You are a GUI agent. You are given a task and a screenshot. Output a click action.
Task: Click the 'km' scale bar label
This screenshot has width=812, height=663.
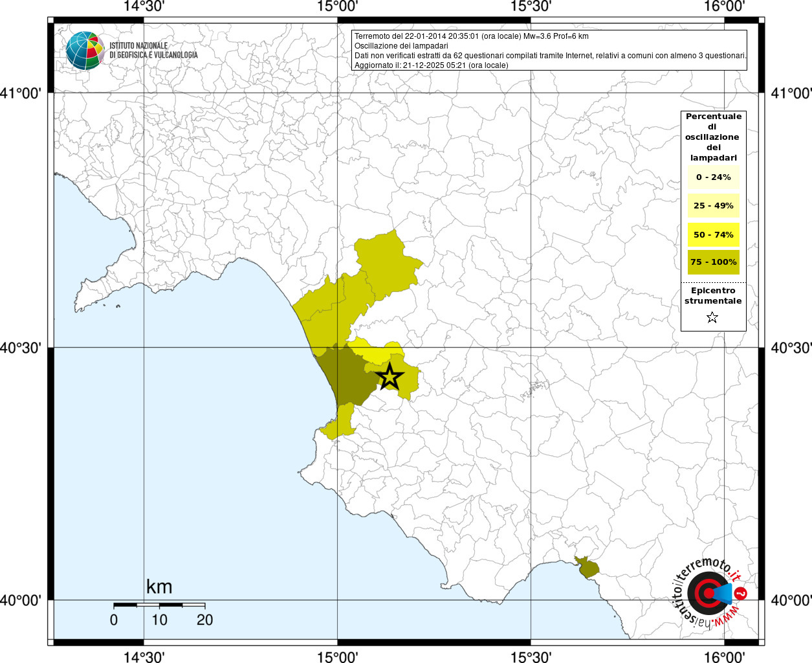coord(159,587)
